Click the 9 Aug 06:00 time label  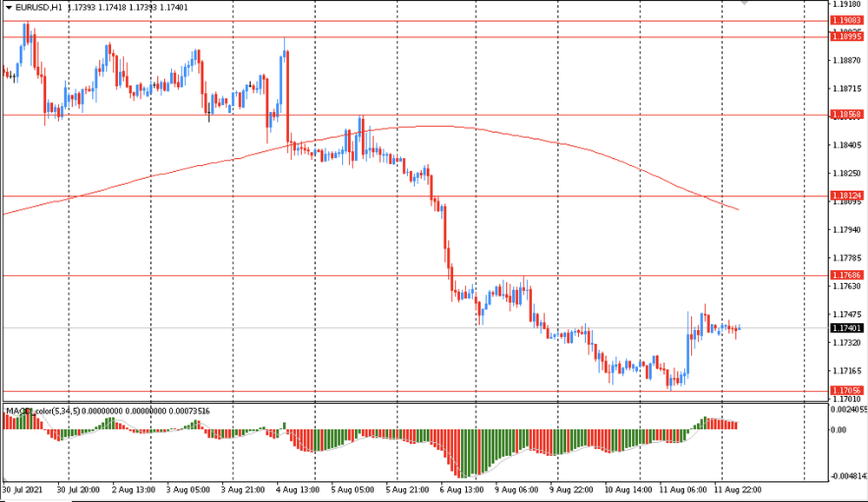click(516, 490)
